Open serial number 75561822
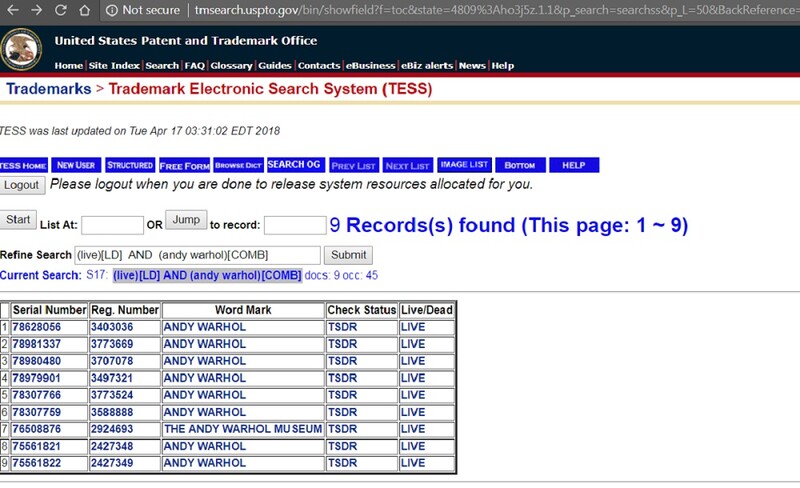This screenshot has height=488, width=800. (36, 463)
